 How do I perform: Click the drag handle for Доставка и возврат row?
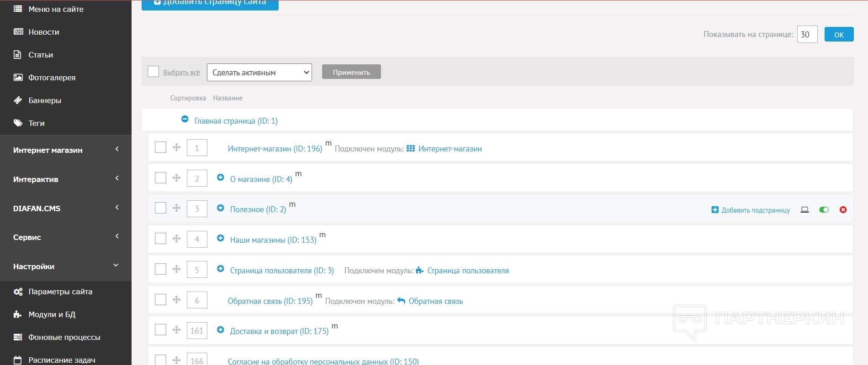pyautogui.click(x=176, y=330)
